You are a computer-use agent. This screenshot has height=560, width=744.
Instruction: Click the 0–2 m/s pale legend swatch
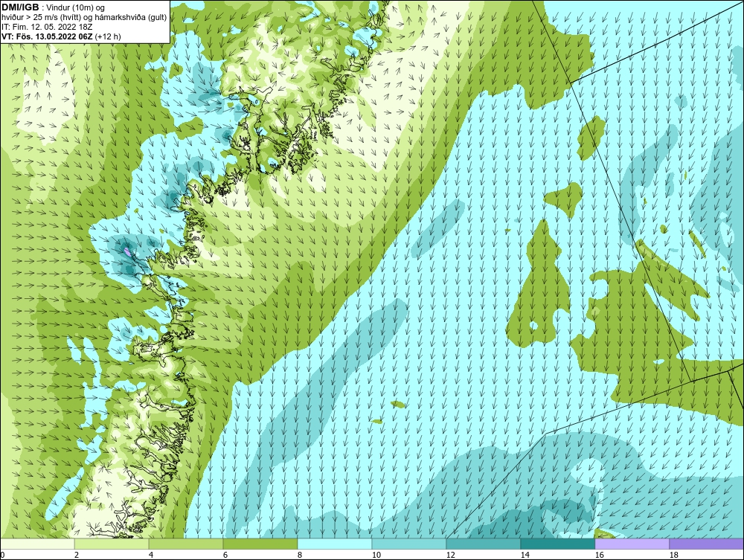(x=37, y=544)
